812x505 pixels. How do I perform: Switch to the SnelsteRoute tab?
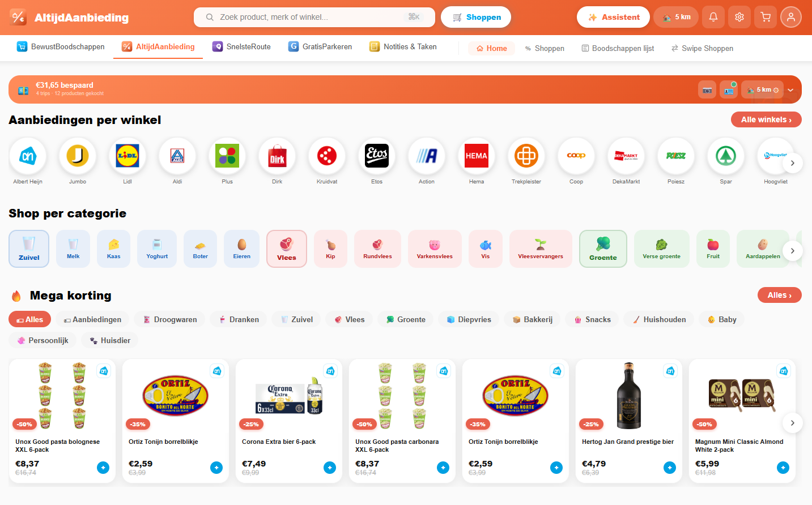[241, 46]
